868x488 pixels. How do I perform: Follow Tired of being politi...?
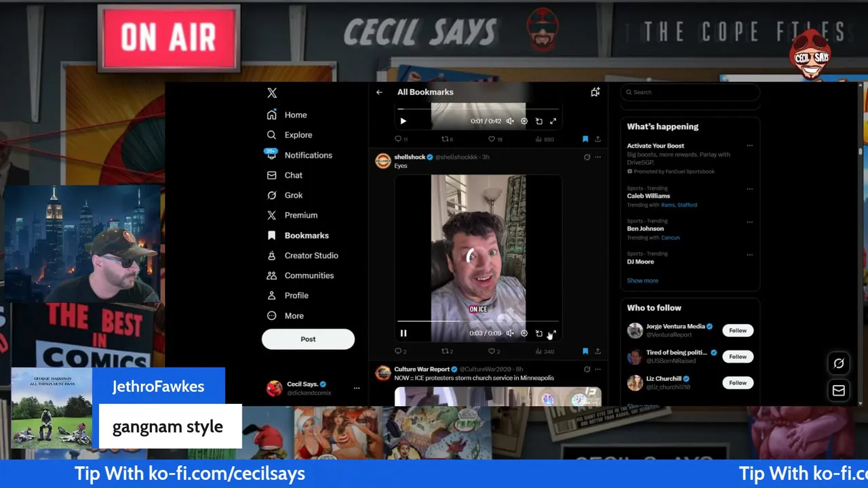click(x=738, y=357)
